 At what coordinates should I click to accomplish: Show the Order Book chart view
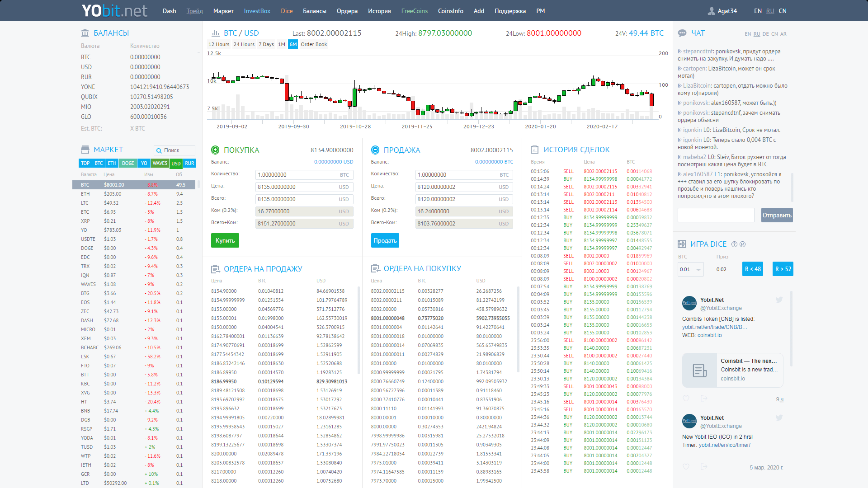click(x=314, y=44)
